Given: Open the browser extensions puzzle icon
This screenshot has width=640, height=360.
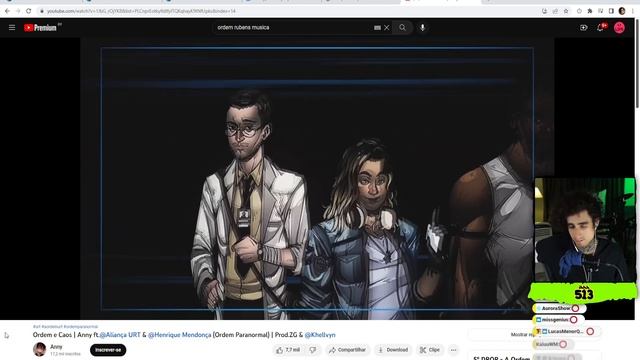Looking at the screenshot, I should [x=590, y=11].
